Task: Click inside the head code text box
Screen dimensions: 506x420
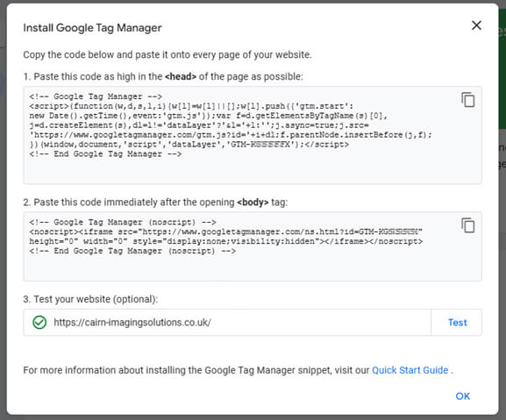Action: tap(253, 135)
